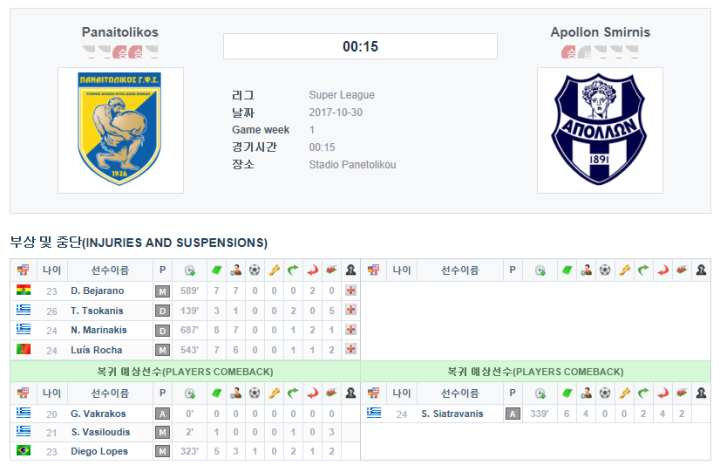Click the soccer ball goals column icon in injuries header
The image size is (720, 472).
(254, 270)
